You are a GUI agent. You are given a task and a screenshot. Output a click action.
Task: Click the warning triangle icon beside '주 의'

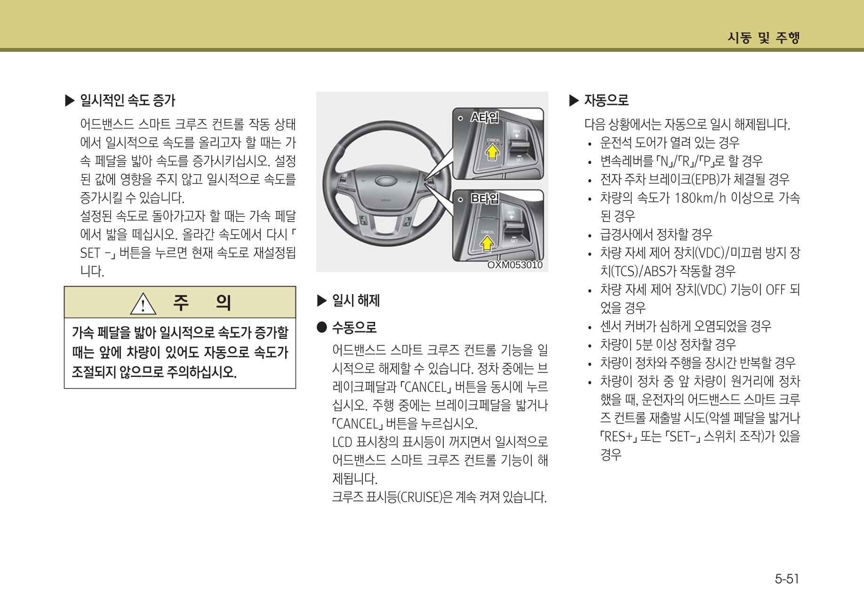point(144,303)
